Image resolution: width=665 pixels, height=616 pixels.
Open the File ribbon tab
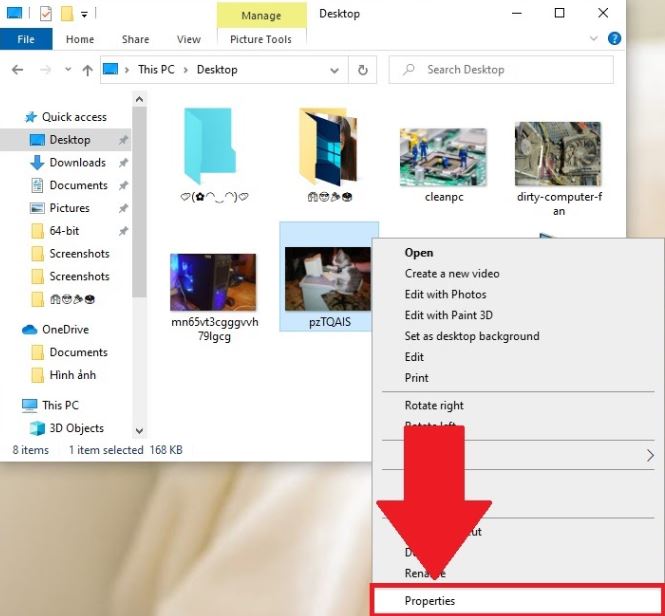(26, 39)
